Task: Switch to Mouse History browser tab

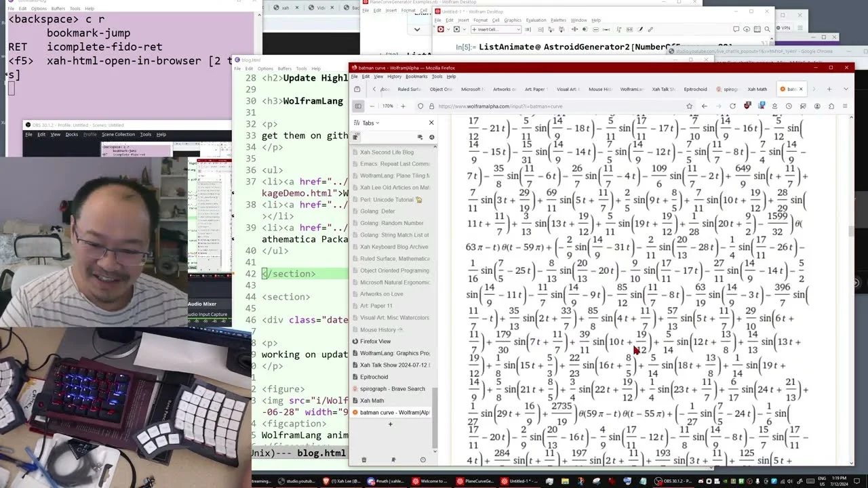Action: [599, 89]
